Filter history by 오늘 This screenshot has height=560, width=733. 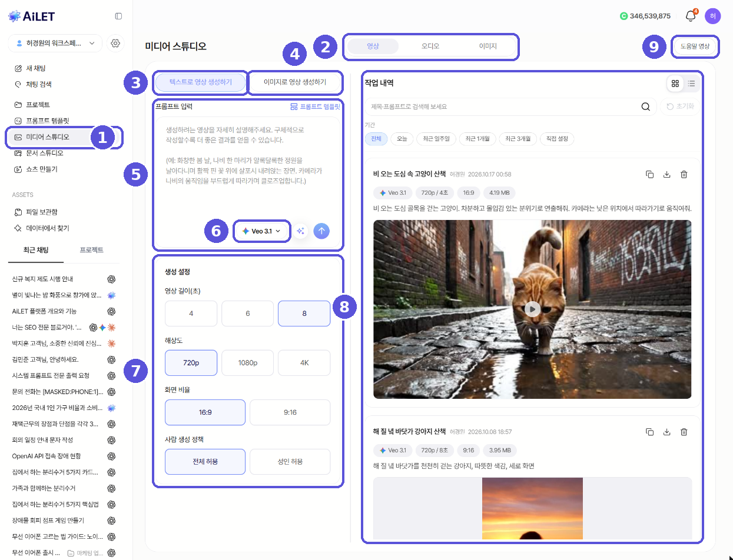coord(402,139)
